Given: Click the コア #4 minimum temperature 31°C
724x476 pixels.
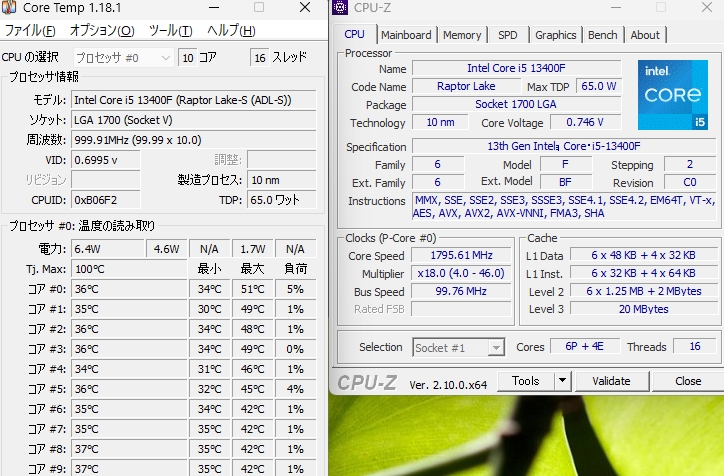Looking at the screenshot, I should [x=210, y=369].
